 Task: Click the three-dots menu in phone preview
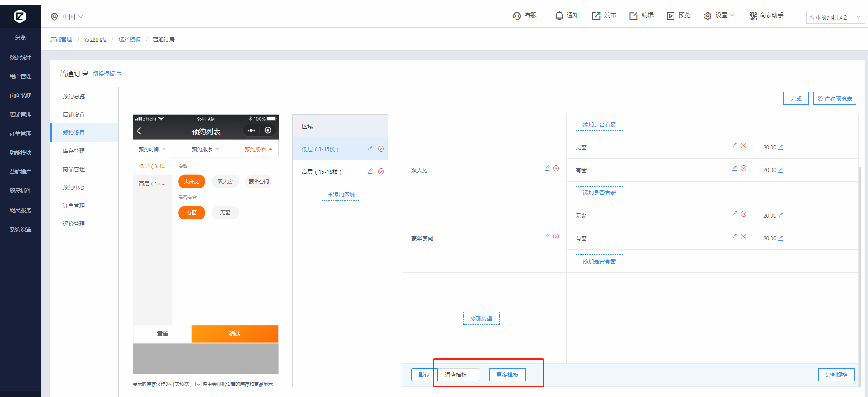point(251,131)
